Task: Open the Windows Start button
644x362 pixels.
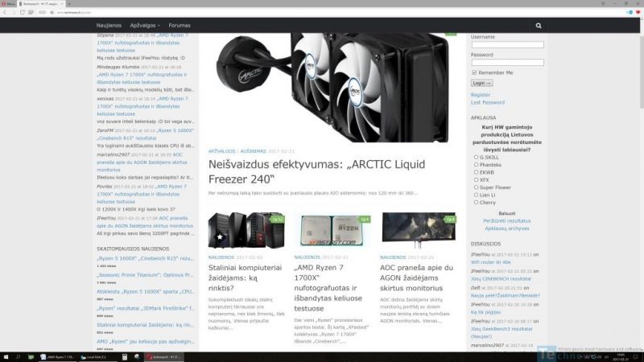Action: (6, 357)
